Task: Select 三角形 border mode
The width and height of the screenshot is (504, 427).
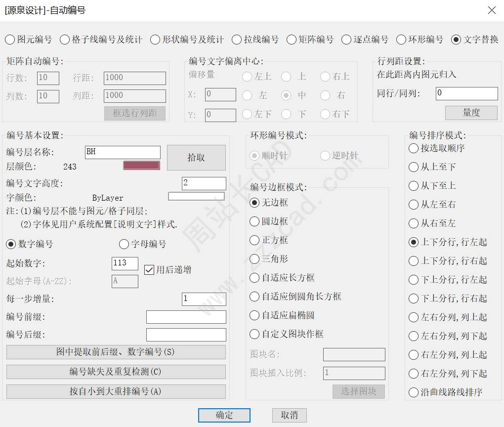Action: click(269, 259)
